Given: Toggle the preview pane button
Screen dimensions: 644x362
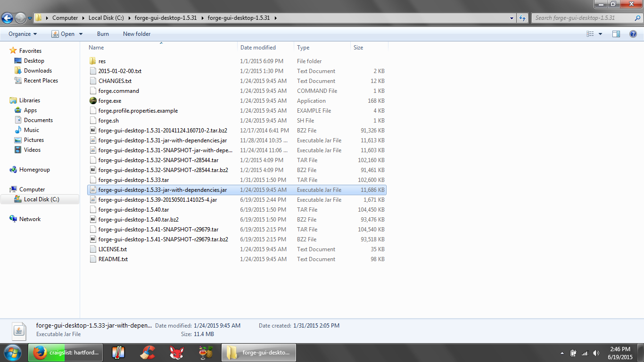Looking at the screenshot, I should [616, 34].
